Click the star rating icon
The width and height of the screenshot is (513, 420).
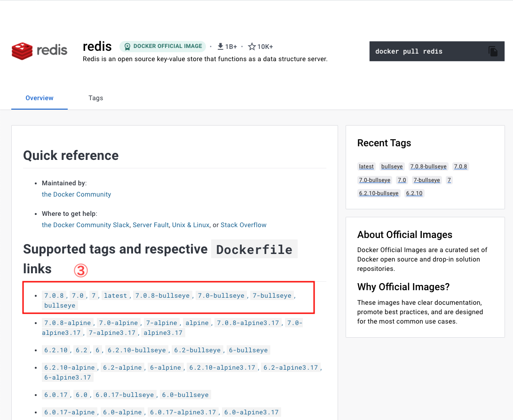pyautogui.click(x=252, y=47)
